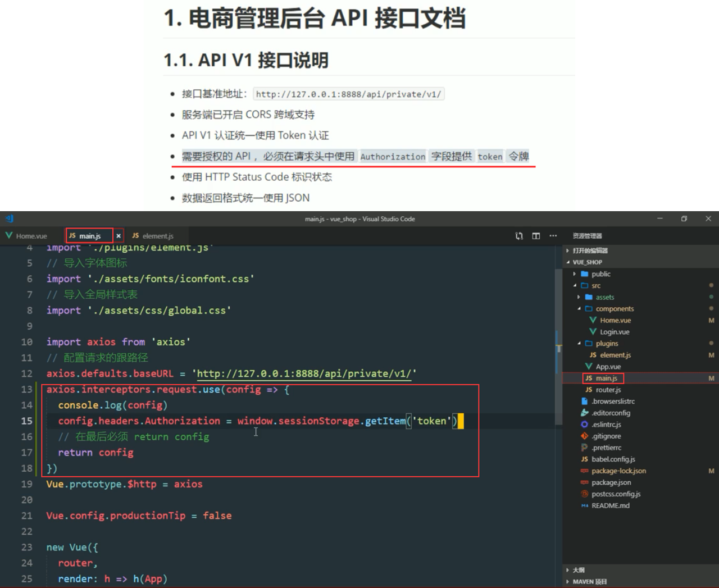This screenshot has width=719, height=588.
Task: Open the .gitignore file
Action: tap(606, 436)
